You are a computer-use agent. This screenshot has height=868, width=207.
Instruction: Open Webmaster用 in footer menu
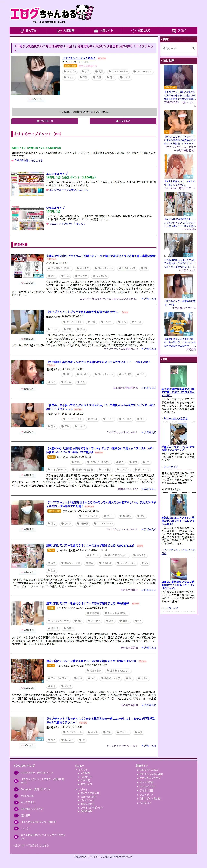[x=88, y=797]
